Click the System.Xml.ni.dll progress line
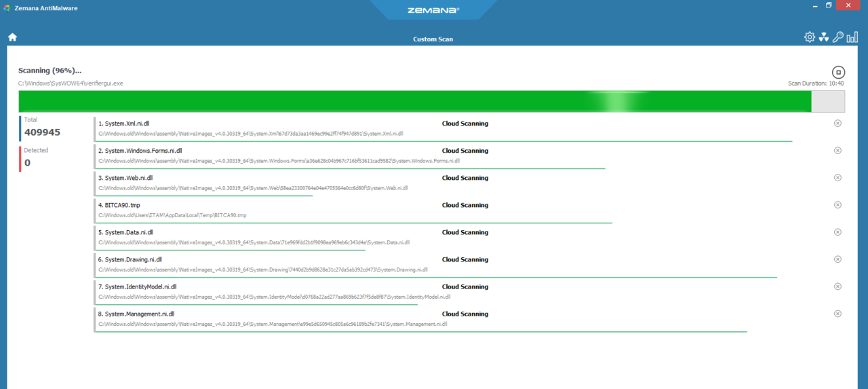This screenshot has height=389, width=868. (444, 141)
